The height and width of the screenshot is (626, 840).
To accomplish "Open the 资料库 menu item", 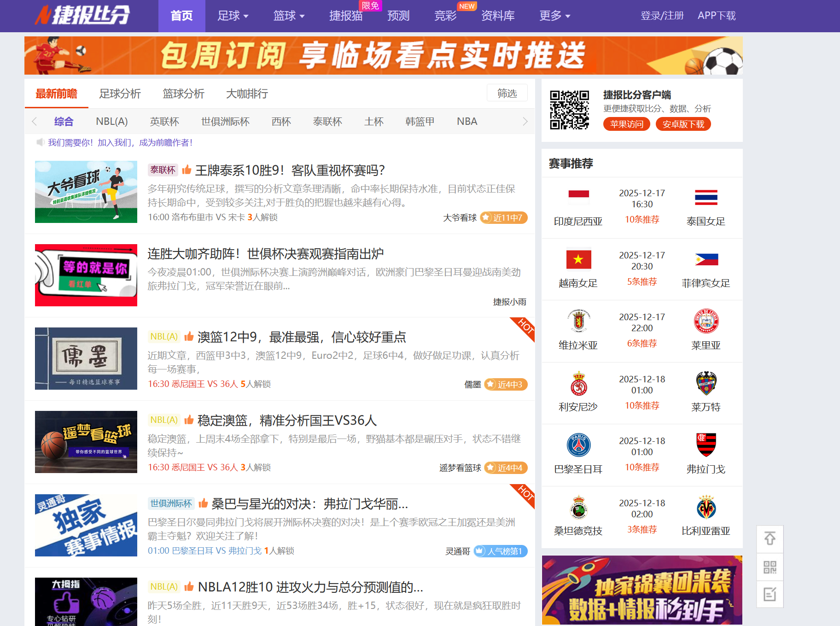I will click(498, 16).
